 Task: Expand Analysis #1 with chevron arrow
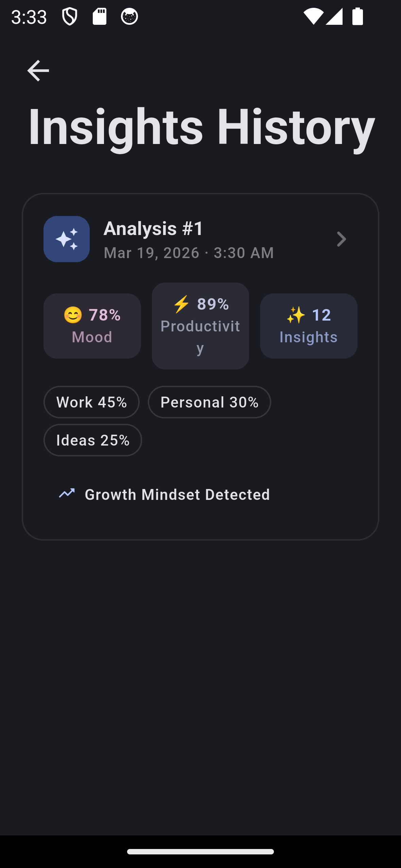point(341,239)
